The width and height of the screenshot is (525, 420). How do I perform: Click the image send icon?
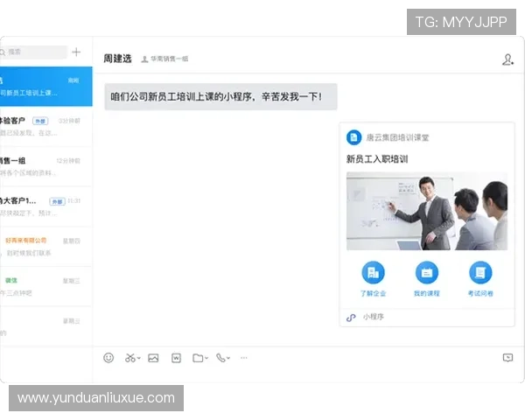pyautogui.click(x=153, y=358)
